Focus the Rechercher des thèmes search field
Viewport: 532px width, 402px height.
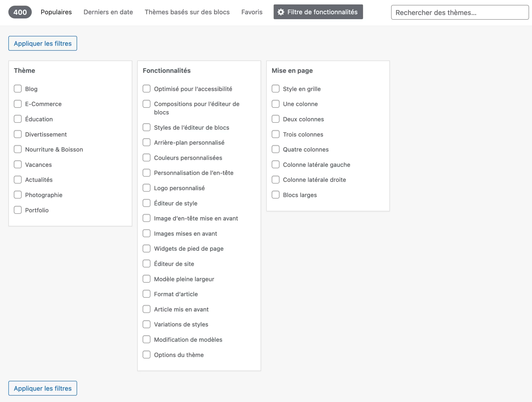pos(460,12)
